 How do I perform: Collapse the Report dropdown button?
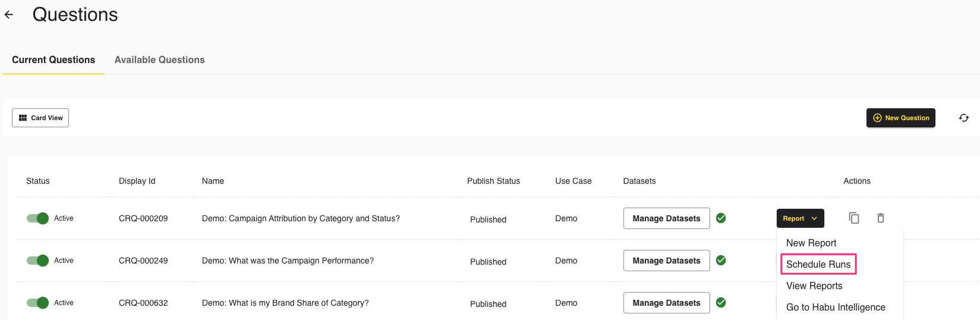tap(799, 218)
